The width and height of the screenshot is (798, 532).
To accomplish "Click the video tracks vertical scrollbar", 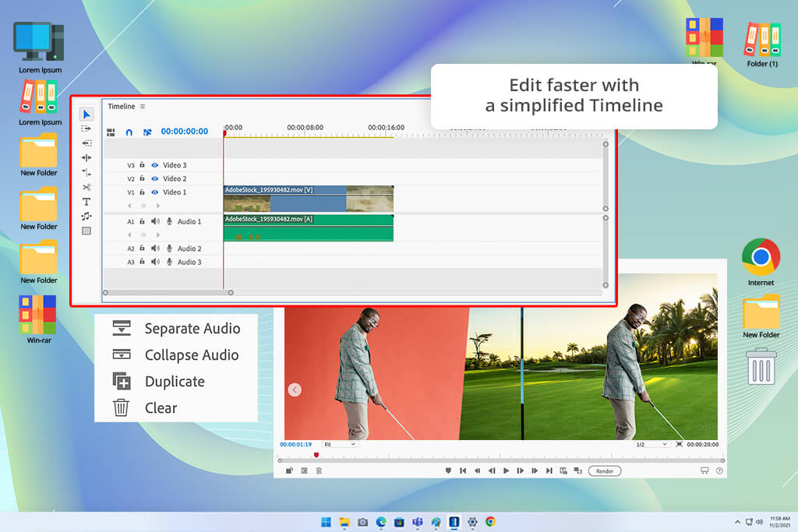I will click(606, 176).
